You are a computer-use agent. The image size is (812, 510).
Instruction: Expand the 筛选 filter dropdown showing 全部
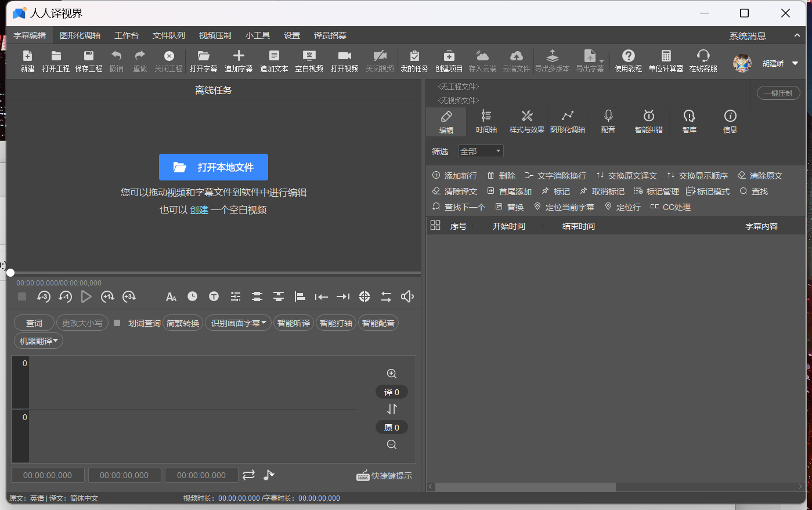481,151
